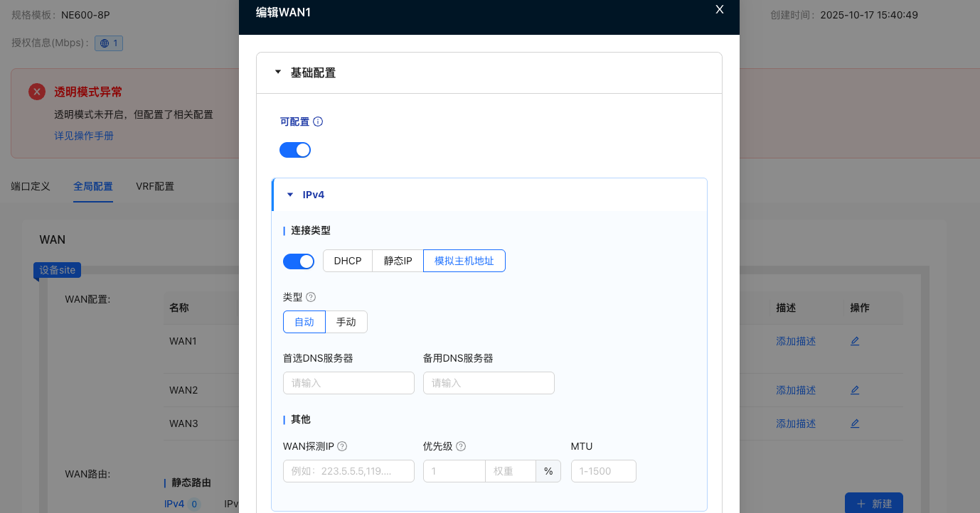The image size is (980, 513).
Task: Select 手动 as the type
Action: [x=346, y=322]
